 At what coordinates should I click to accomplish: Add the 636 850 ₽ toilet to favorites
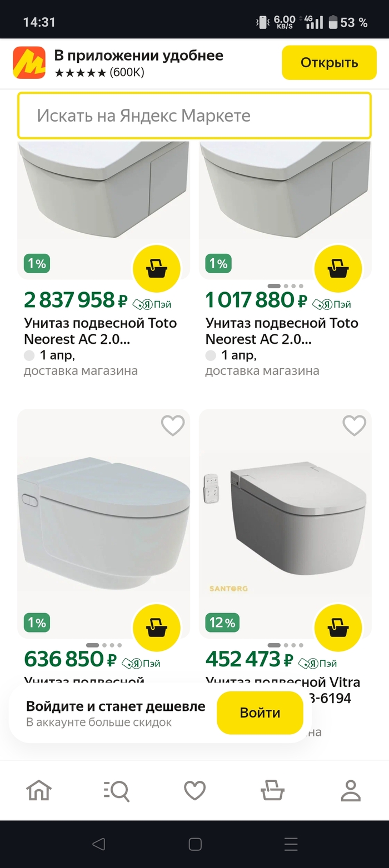tap(173, 425)
